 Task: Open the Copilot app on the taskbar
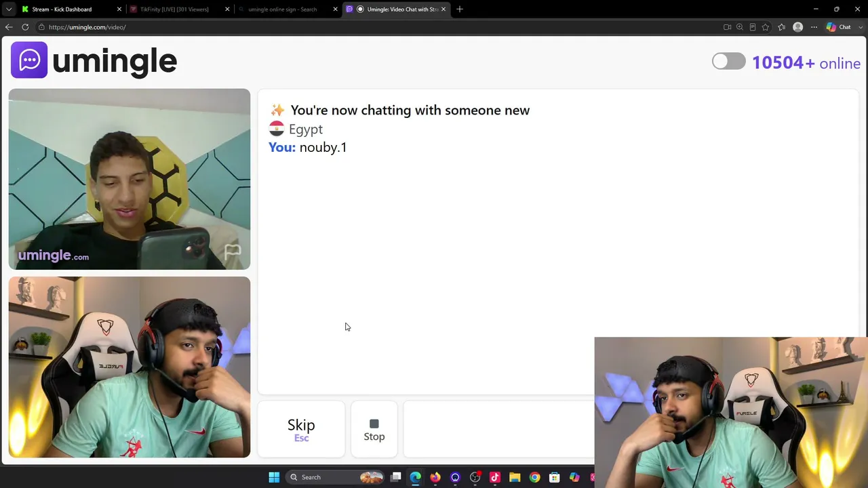click(x=574, y=477)
